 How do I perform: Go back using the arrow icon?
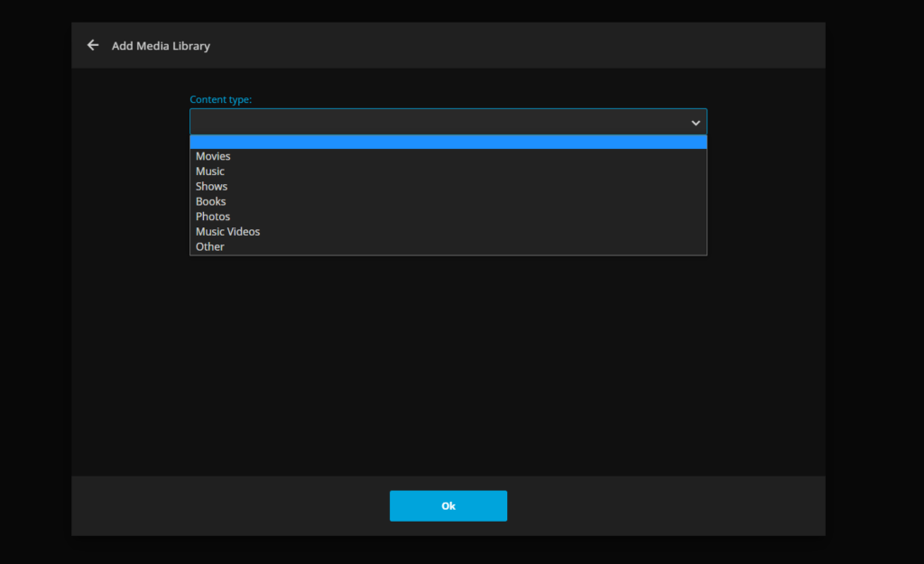point(93,45)
